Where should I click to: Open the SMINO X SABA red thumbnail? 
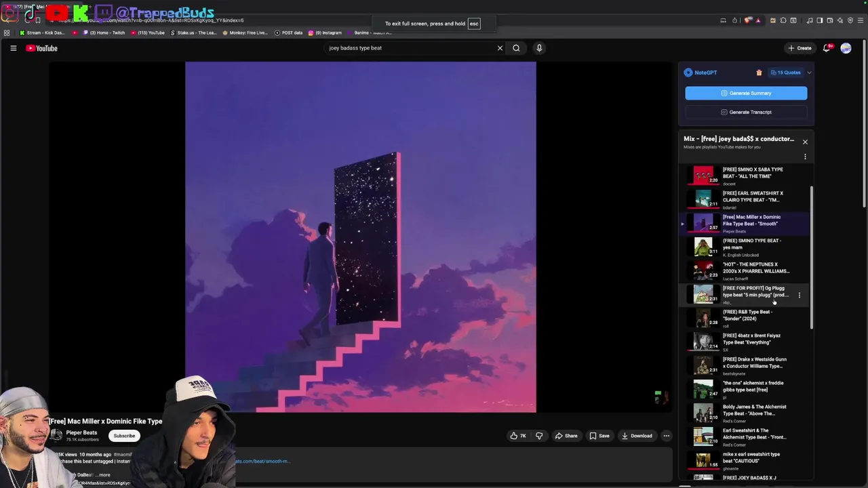coord(703,175)
